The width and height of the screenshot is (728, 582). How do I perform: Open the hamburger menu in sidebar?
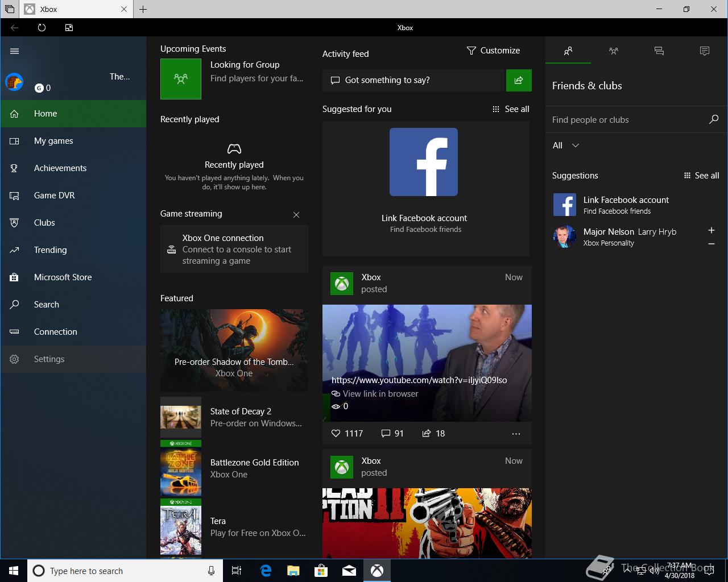click(x=14, y=51)
